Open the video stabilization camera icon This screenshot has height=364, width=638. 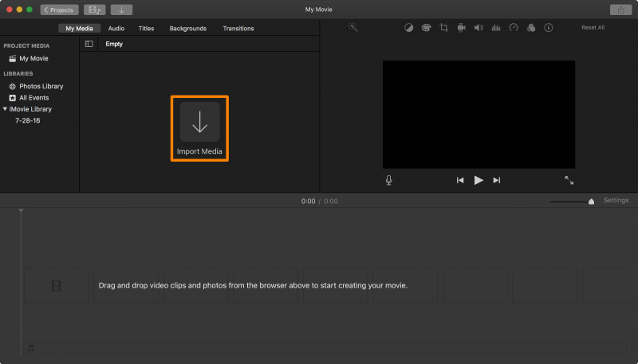(x=461, y=28)
